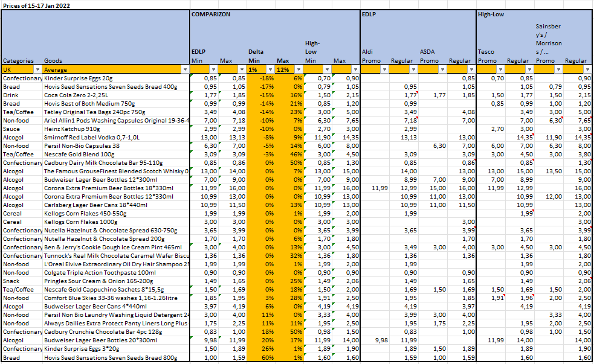Click 'Hovis Best of Both Medium 750g'
The height and width of the screenshot is (364, 594).
pos(89,104)
